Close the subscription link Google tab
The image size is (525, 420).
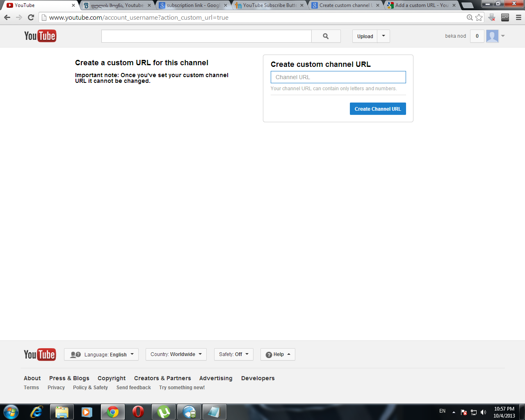pos(226,5)
